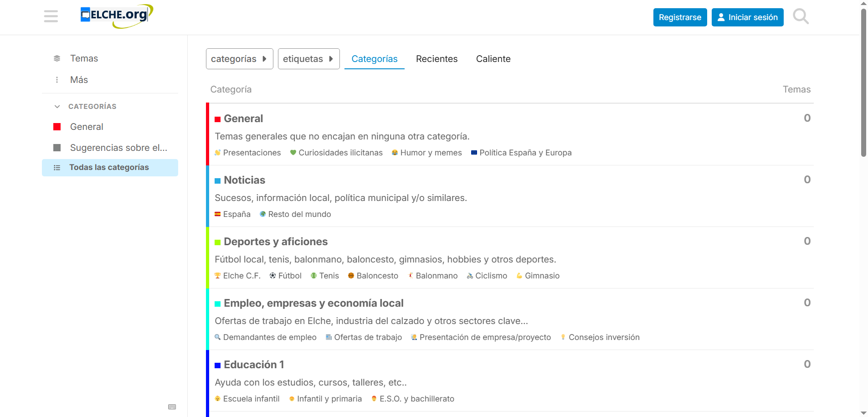
Task: Open the etiquetas dropdown filter
Action: pos(309,59)
